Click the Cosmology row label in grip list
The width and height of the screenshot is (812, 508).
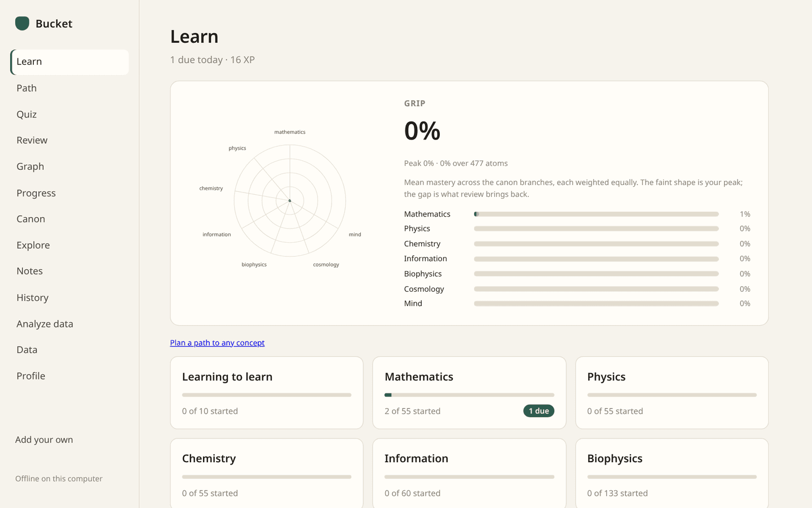[x=424, y=289]
